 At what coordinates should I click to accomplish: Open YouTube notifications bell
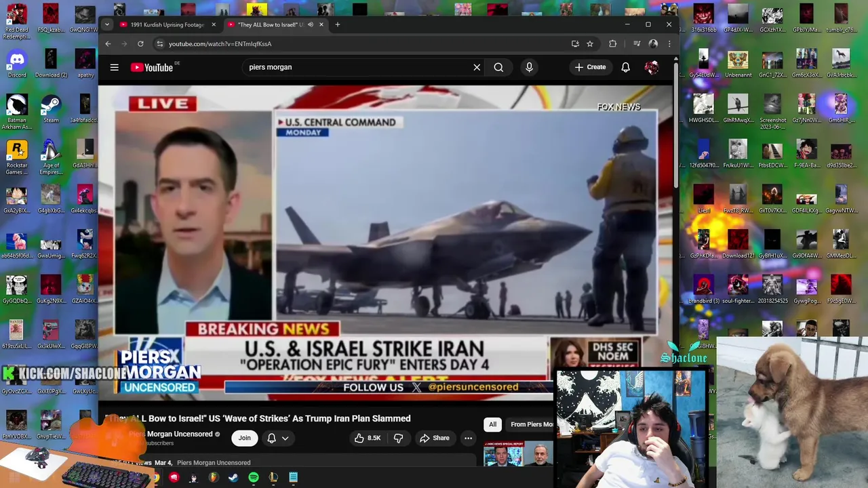[x=625, y=67]
